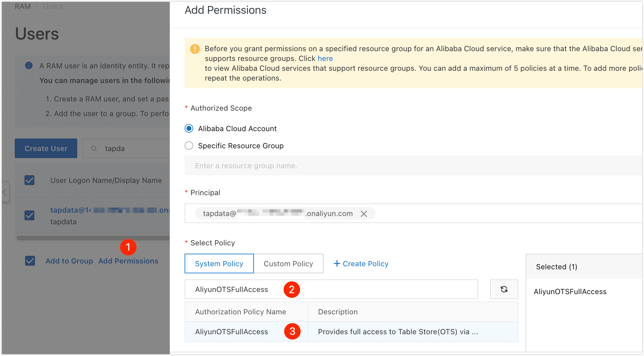The height and width of the screenshot is (356, 644).
Task: Open the "here" link in the notice
Action: pyautogui.click(x=325, y=58)
